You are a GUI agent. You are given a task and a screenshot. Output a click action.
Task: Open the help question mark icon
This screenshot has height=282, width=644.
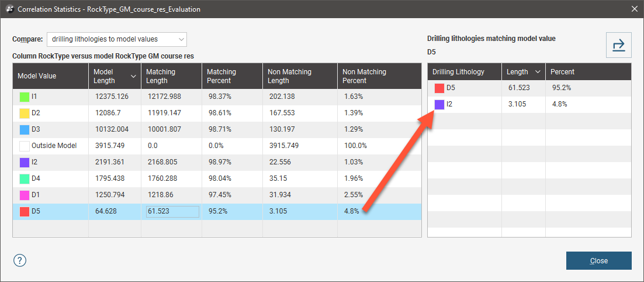click(x=20, y=260)
